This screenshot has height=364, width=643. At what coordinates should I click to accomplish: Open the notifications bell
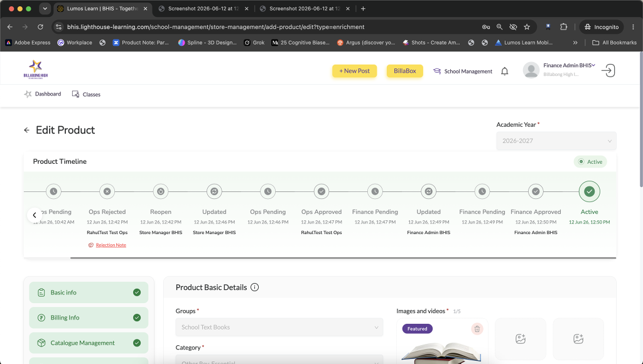click(504, 72)
